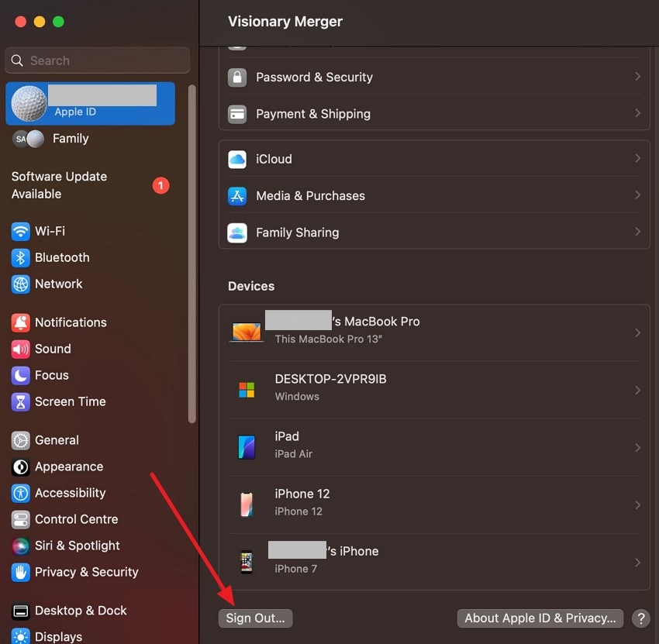659x644 pixels.
Task: Click the iPad Air device icon
Action: tap(247, 447)
